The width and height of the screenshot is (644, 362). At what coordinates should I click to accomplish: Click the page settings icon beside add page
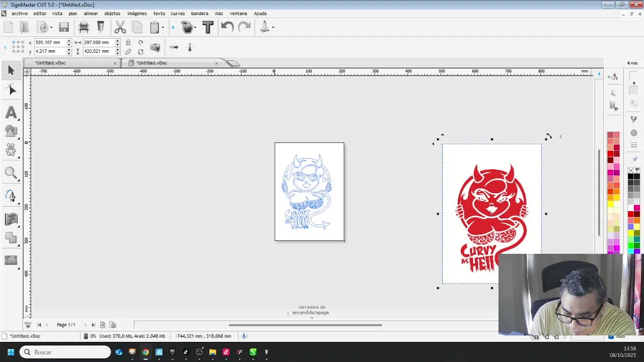[113, 325]
